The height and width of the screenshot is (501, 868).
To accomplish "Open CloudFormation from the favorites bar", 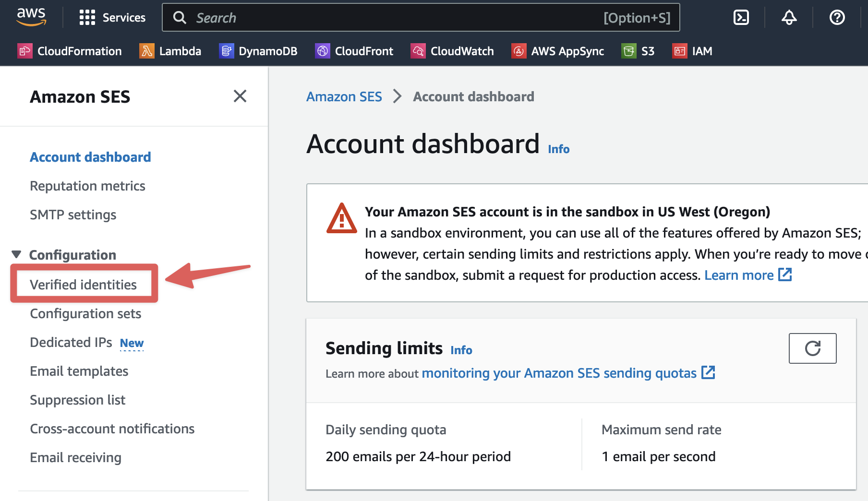I will (70, 51).
